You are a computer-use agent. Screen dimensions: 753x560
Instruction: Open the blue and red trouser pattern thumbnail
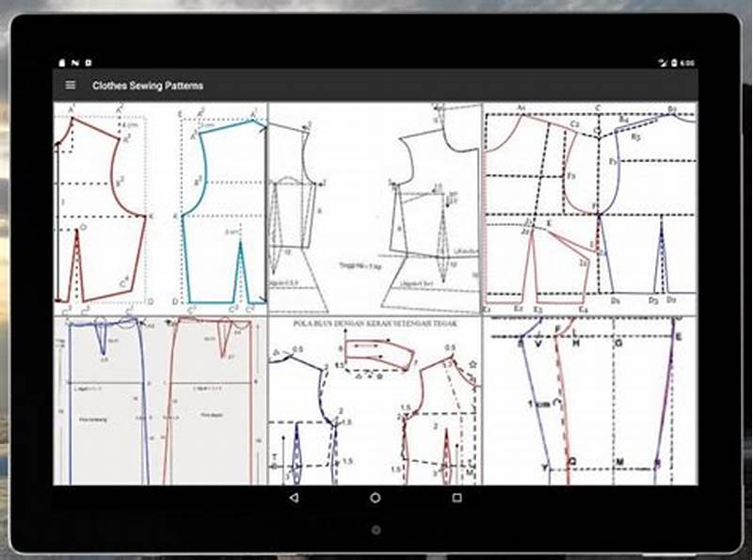pos(160,400)
